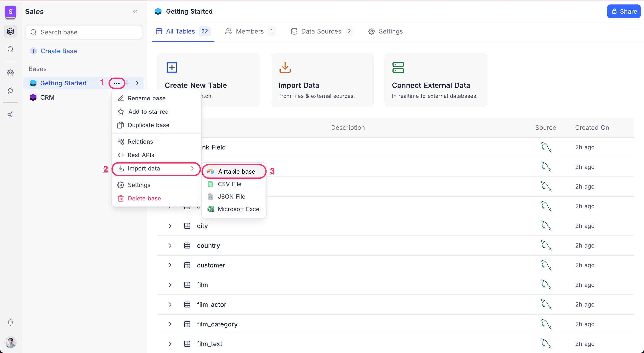Click the Create New Table plus icon
This screenshot has height=353, width=644.
click(172, 67)
